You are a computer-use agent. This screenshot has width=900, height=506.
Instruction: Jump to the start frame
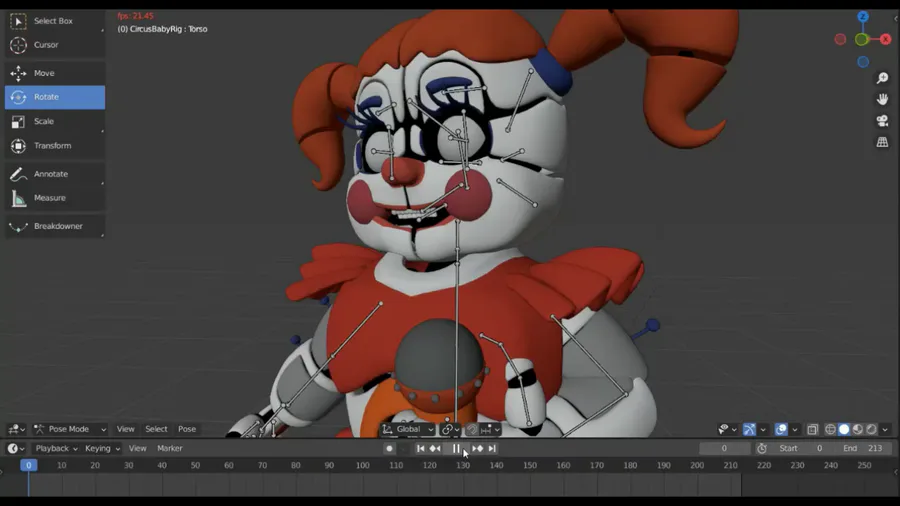pos(421,449)
